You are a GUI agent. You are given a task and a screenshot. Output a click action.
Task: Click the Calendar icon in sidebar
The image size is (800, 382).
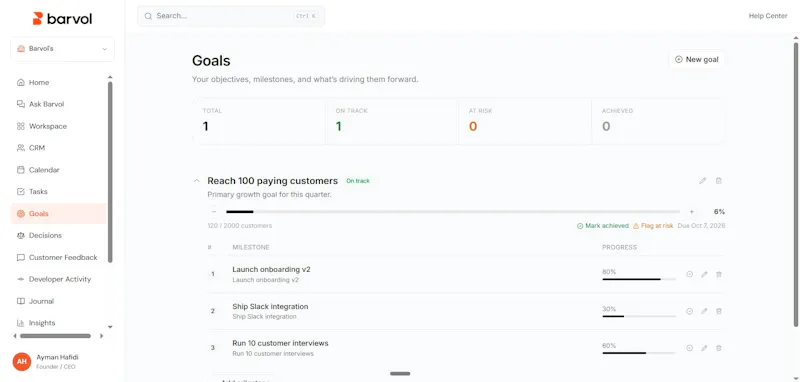pyautogui.click(x=20, y=170)
